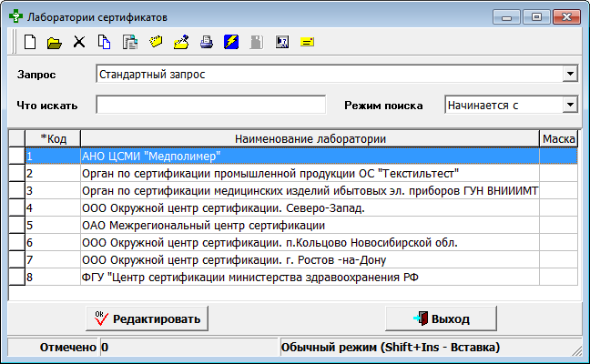590x364 pixels.
Task: Mark the row selector for code 7
Action: tap(17, 259)
